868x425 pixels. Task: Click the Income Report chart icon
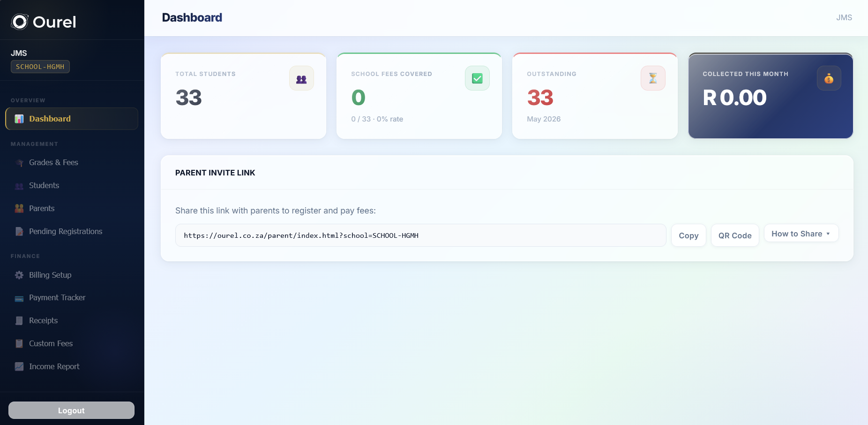pyautogui.click(x=19, y=366)
